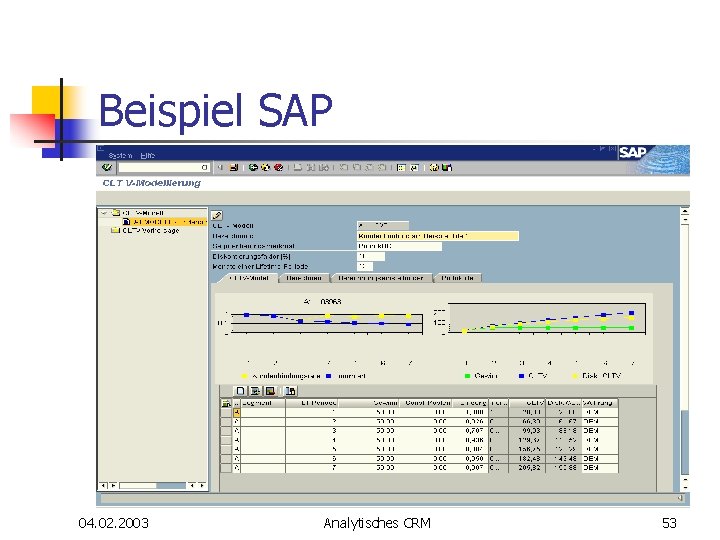Click the yellow Bezeichnung description field
The image size is (720, 540).
[x=438, y=236]
